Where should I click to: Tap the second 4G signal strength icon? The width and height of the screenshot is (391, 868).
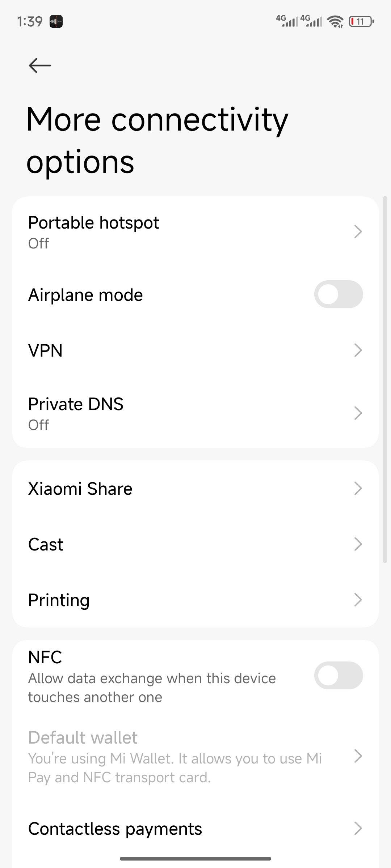point(311,21)
